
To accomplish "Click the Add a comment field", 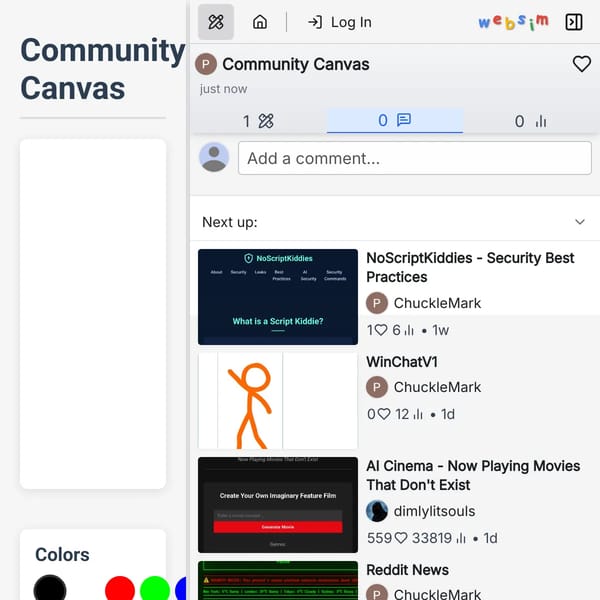I will pyautogui.click(x=415, y=158).
